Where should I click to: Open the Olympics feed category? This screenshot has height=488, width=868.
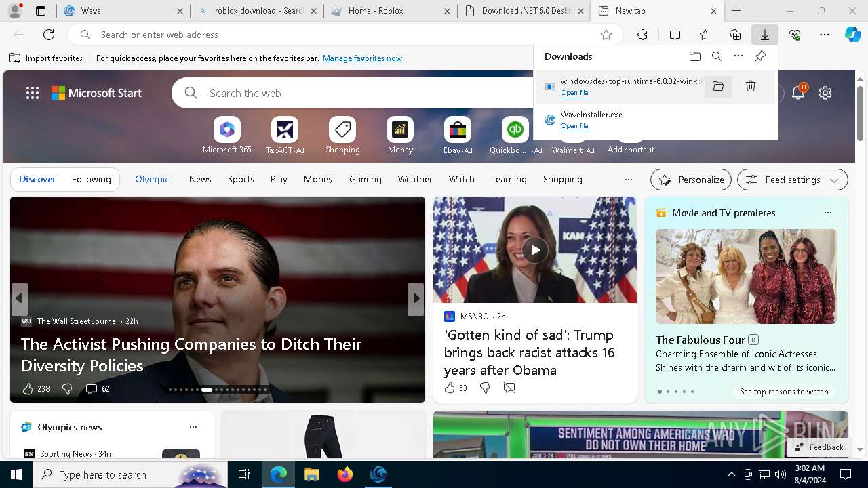point(154,179)
